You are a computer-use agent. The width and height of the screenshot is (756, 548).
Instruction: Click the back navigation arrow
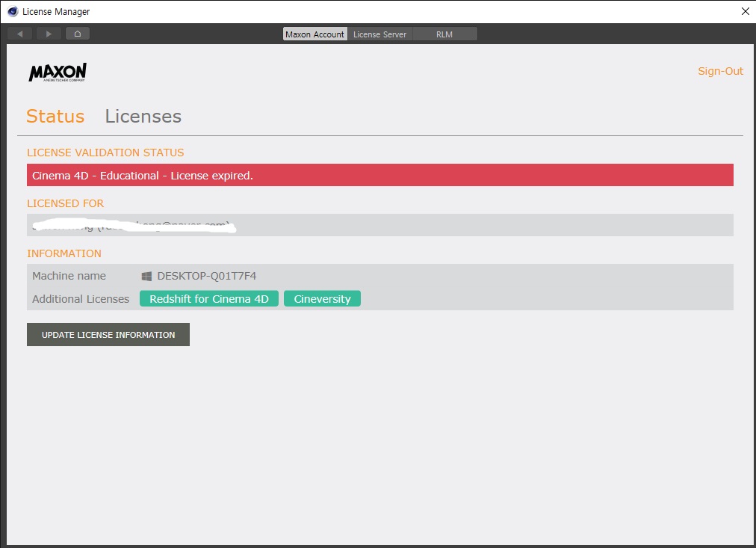click(x=19, y=34)
